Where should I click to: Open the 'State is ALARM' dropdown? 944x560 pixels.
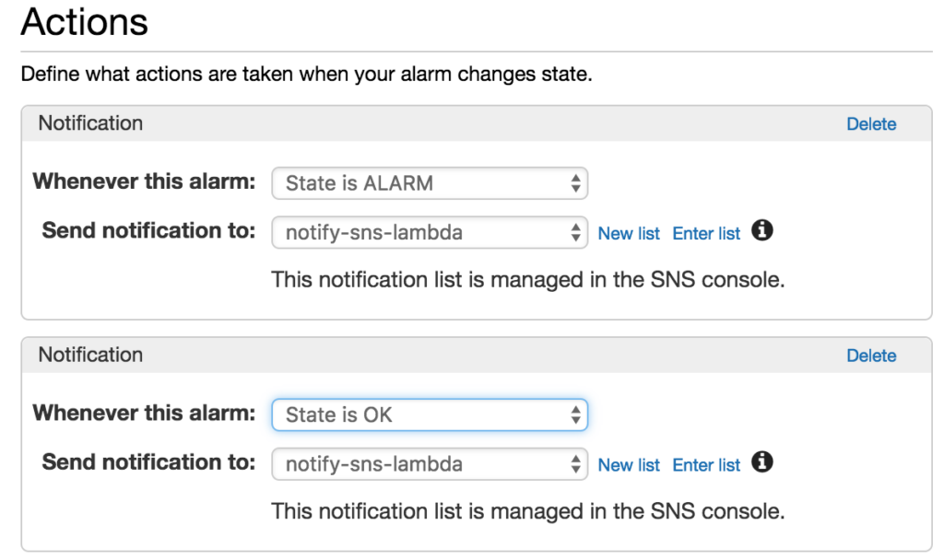430,183
